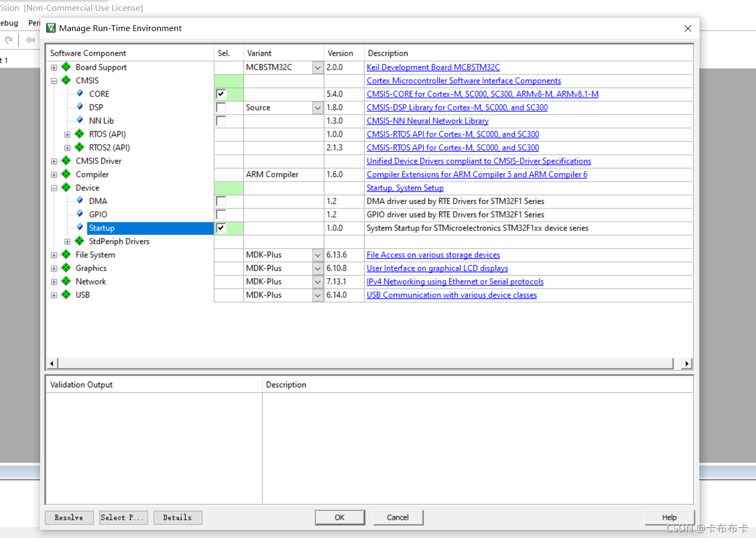Click the CMSIS Driver green diamond icon
The width and height of the screenshot is (756, 538).
point(66,160)
